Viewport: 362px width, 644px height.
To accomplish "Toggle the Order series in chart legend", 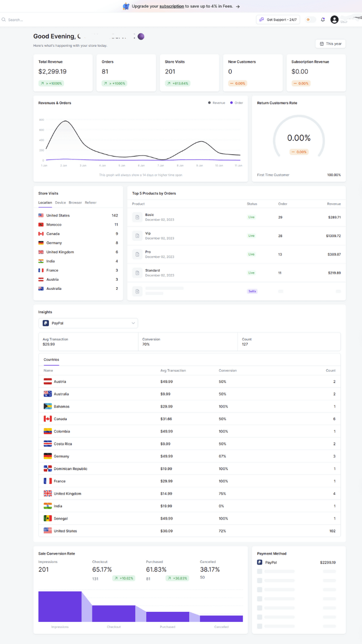I will [236, 103].
